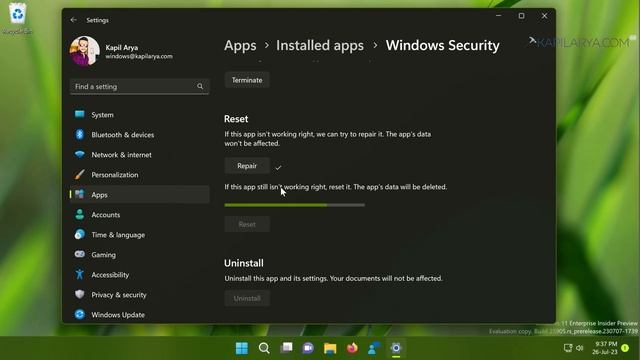Open Privacy & security settings
The width and height of the screenshot is (640, 360).
coord(140,295)
